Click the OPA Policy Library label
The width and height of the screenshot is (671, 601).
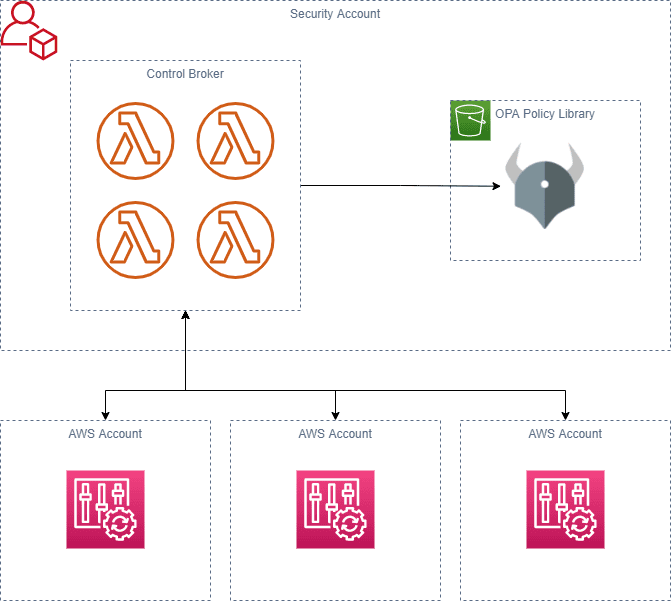[x=545, y=114]
